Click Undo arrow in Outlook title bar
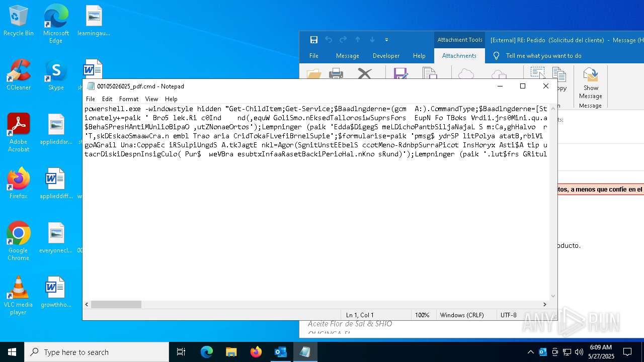This screenshot has height=362, width=644. click(329, 40)
